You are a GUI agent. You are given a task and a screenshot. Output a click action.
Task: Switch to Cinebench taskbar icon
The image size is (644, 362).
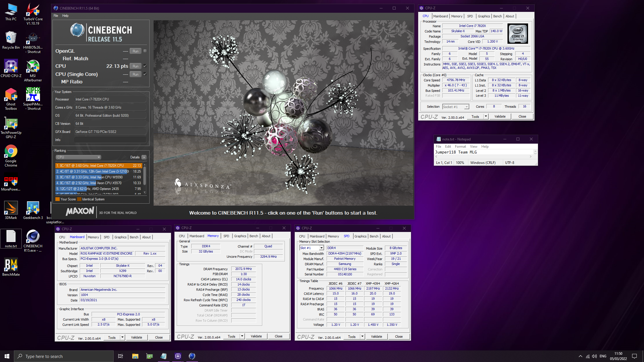tap(192, 356)
